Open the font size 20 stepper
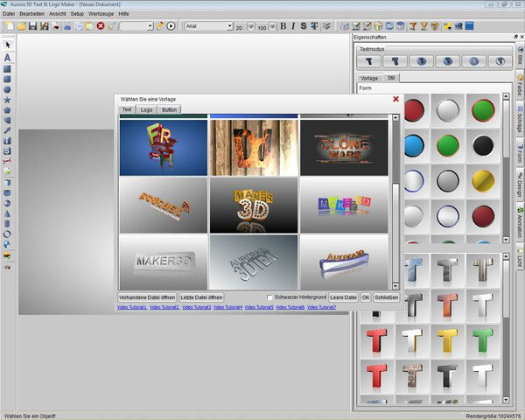 tap(250, 26)
